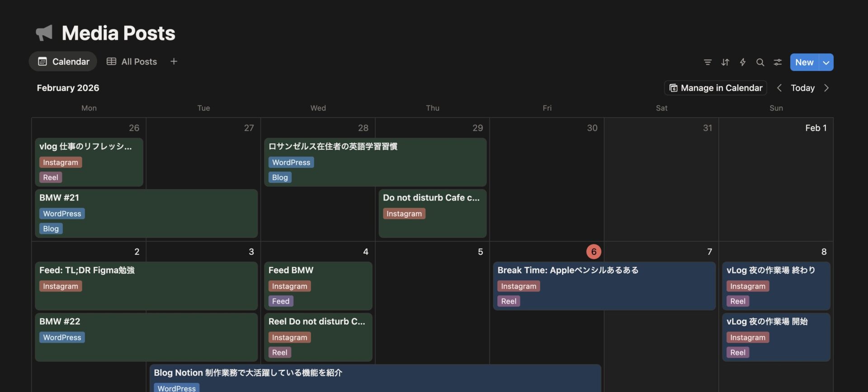Click the lightning bolt automations icon

coord(742,62)
